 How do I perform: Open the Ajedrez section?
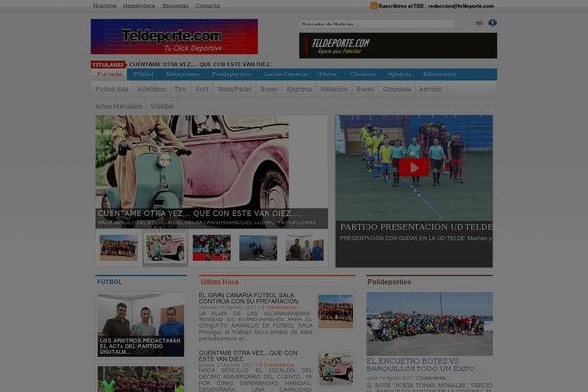click(x=400, y=74)
